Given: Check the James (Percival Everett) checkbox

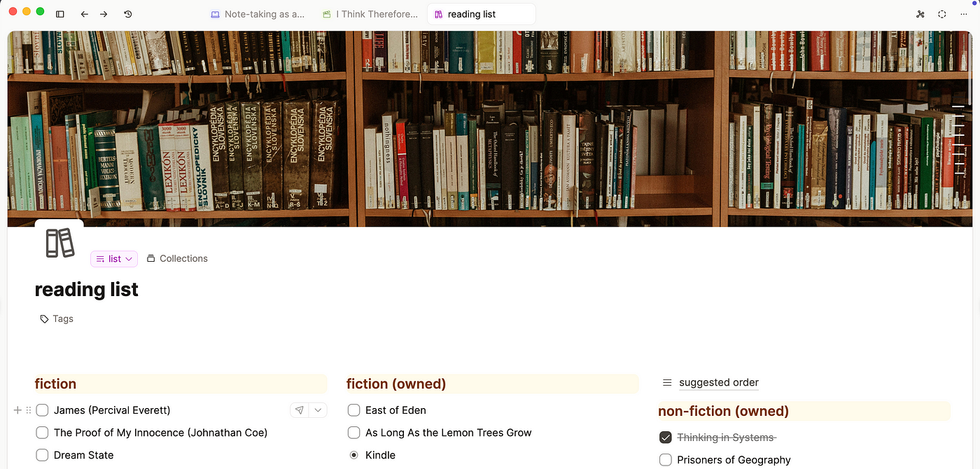Looking at the screenshot, I should tap(42, 410).
